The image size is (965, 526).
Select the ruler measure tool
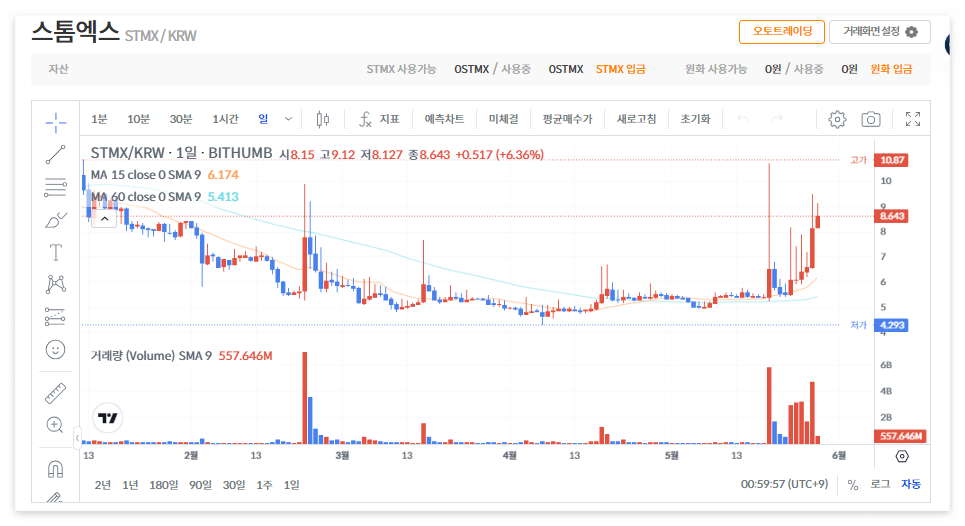pyautogui.click(x=55, y=393)
